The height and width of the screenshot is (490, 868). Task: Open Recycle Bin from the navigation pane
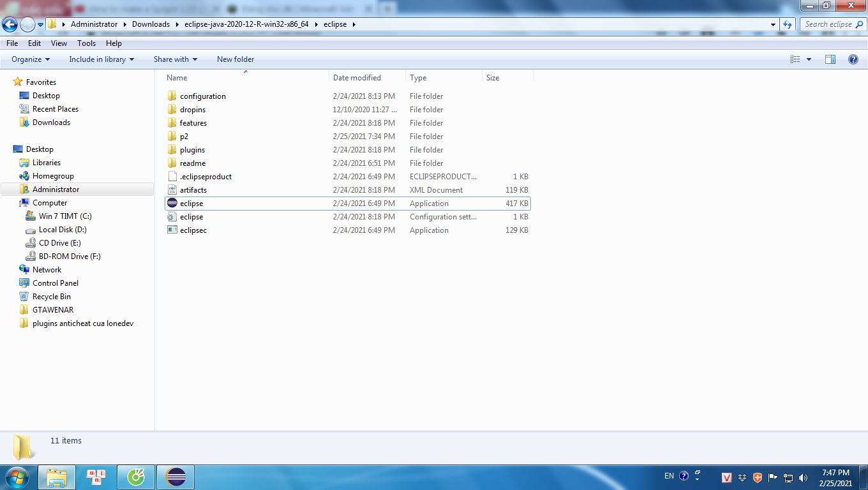click(52, 297)
